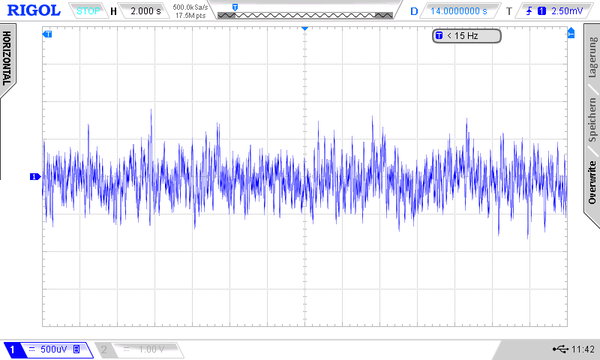Click the channel 1 ground level marker
Viewport: 600px width, 360px height.
tap(35, 176)
